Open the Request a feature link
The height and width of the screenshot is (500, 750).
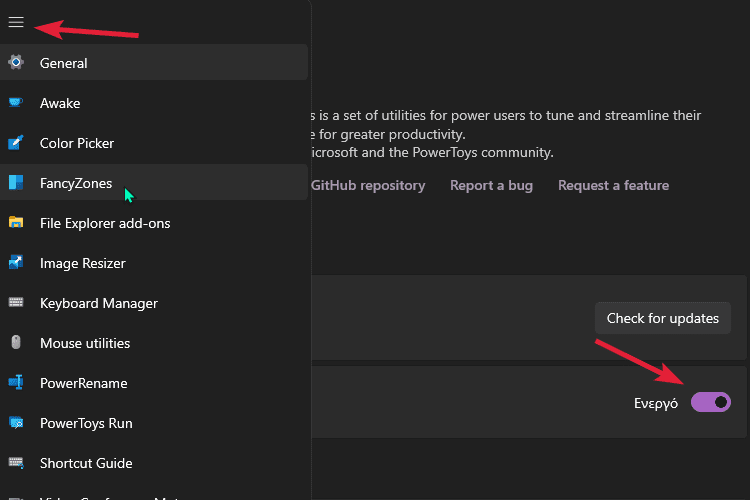tap(613, 185)
